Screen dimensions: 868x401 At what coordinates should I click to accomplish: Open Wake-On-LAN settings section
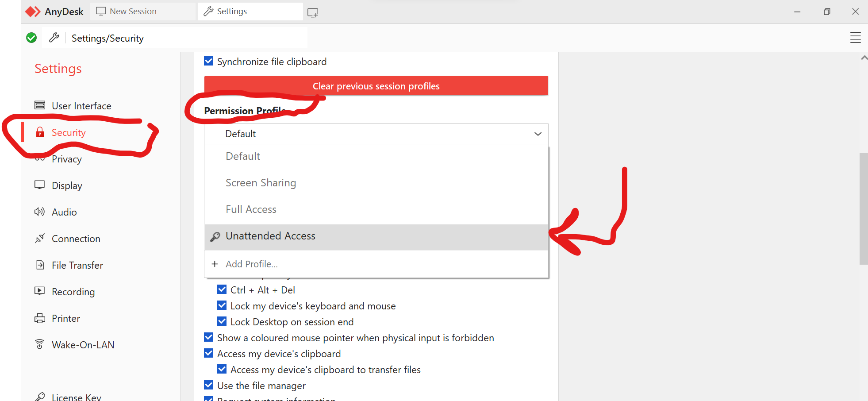[83, 345]
